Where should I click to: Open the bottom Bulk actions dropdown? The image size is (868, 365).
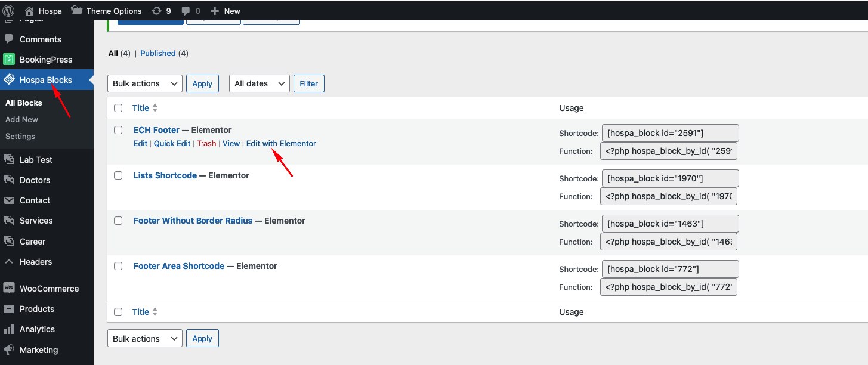[145, 338]
